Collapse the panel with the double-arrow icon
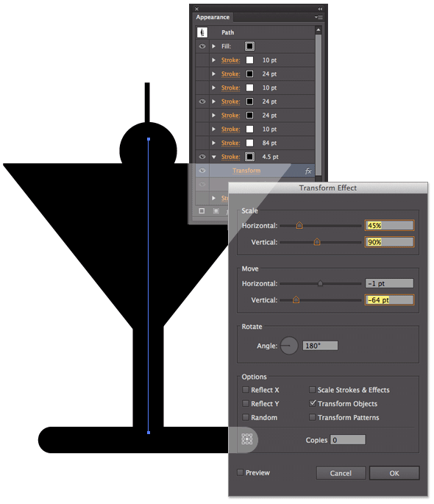This screenshot has width=434, height=504. point(320,9)
